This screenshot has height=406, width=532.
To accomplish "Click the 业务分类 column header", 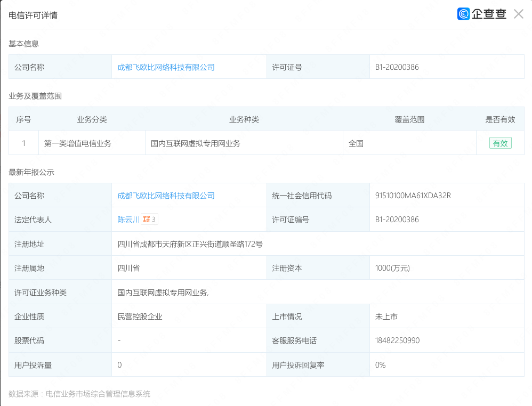I will pyautogui.click(x=92, y=119).
